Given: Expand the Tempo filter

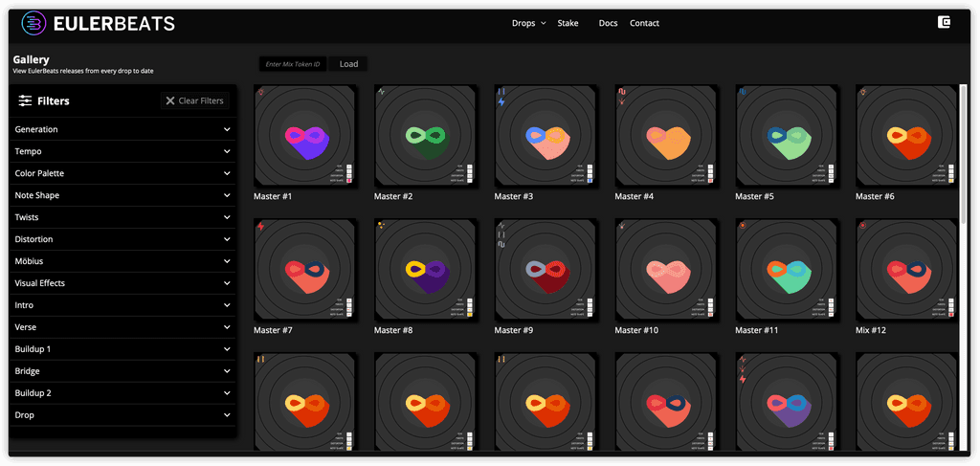Looking at the screenshot, I should (x=123, y=151).
